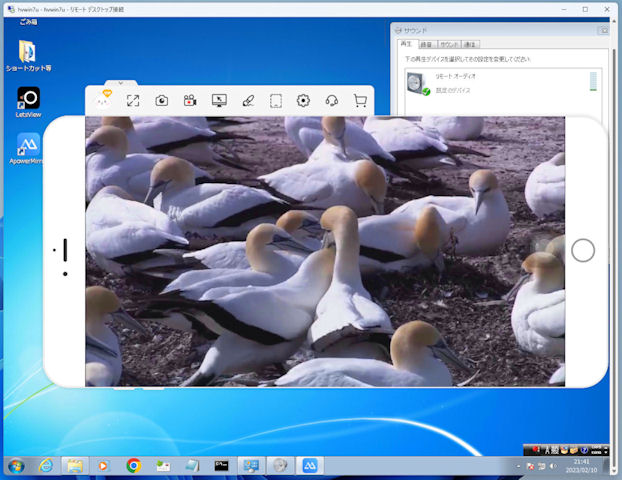Switch to ApowerMirror via its taskbar button
The height and width of the screenshot is (480, 622).
pyautogui.click(x=310, y=465)
